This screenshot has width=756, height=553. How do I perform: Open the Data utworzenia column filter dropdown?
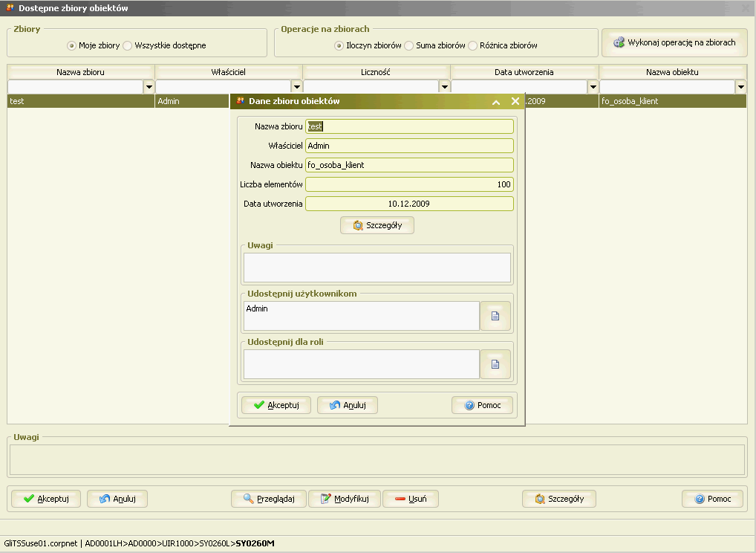click(593, 87)
